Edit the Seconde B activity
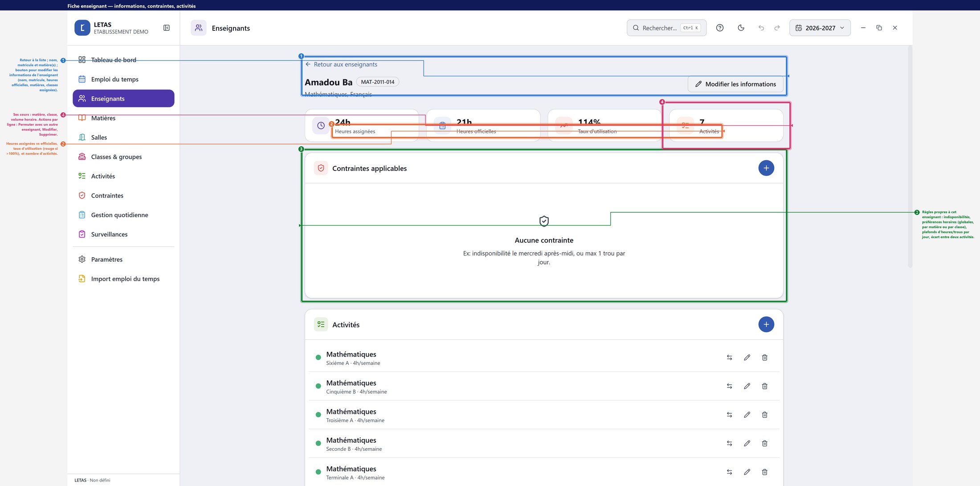Screen dimensions: 980x486 pos(747,443)
